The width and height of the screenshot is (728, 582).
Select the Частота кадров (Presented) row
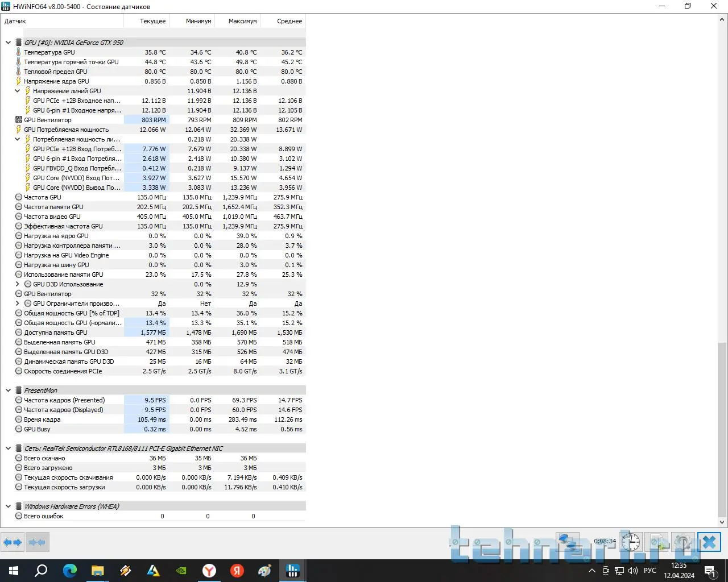(160, 400)
